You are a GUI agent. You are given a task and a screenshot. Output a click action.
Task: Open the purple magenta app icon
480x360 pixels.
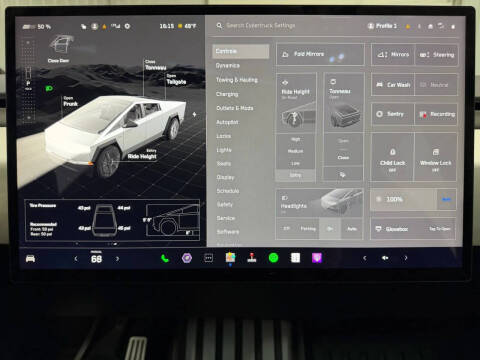tap(317, 258)
